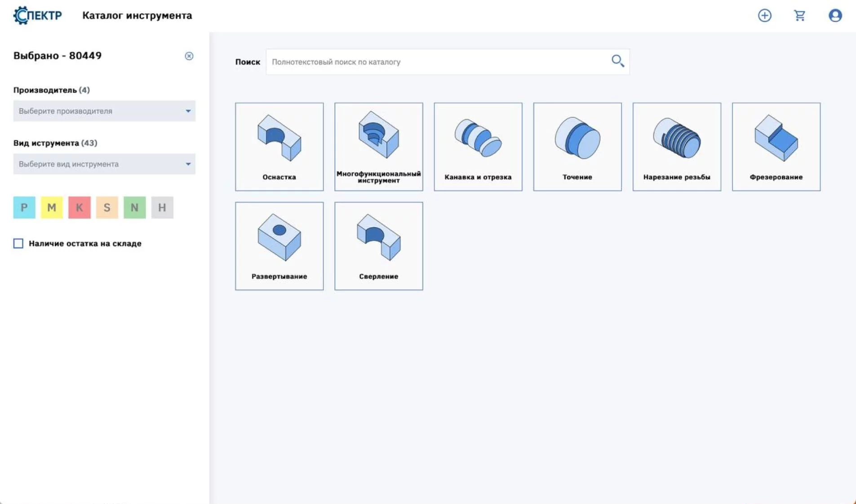Image resolution: width=856 pixels, height=504 pixels.
Task: Click the add plus circle icon
Action: (764, 16)
